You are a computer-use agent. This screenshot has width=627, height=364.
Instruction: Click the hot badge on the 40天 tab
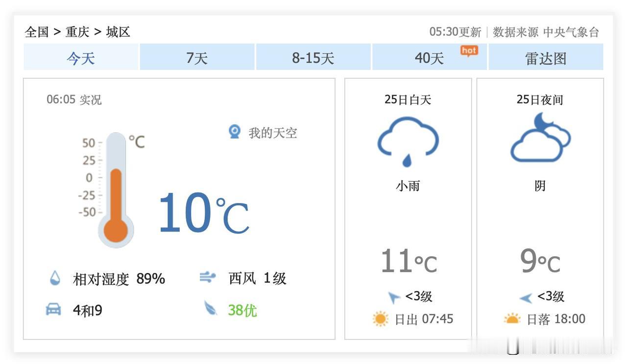click(x=469, y=50)
